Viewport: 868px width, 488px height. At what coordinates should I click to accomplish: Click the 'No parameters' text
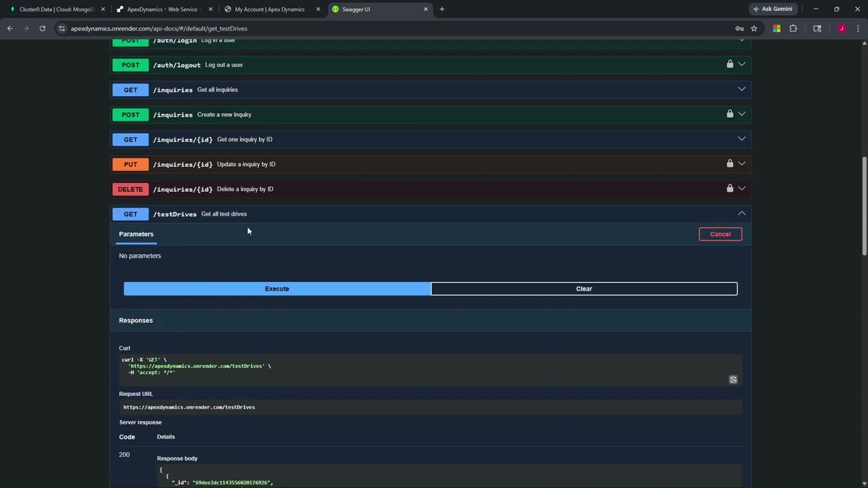[140, 256]
